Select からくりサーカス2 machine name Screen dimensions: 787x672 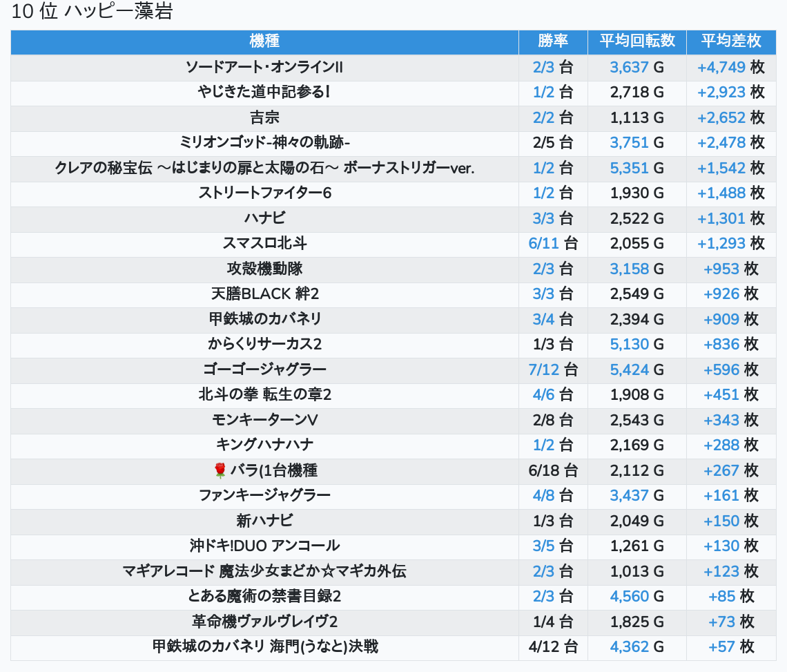[264, 344]
